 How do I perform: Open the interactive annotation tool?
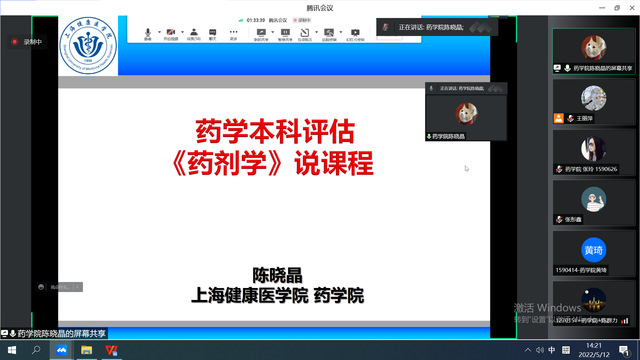(305, 34)
